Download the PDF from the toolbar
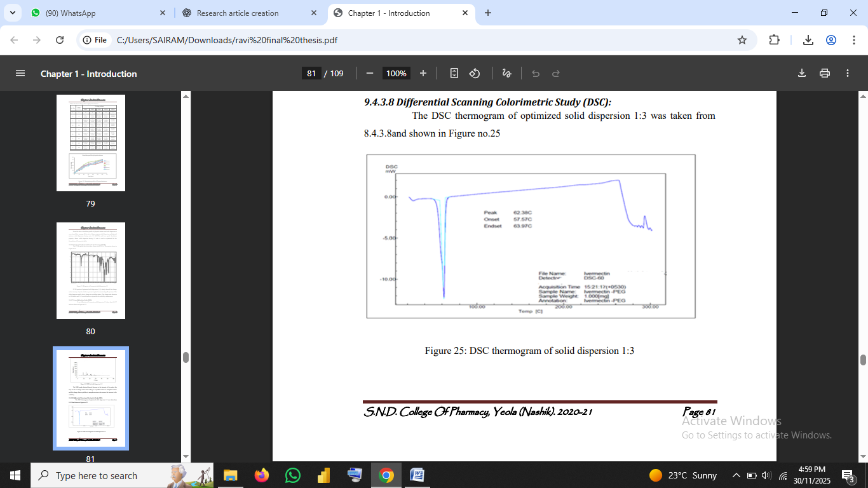868x488 pixels. 802,74
